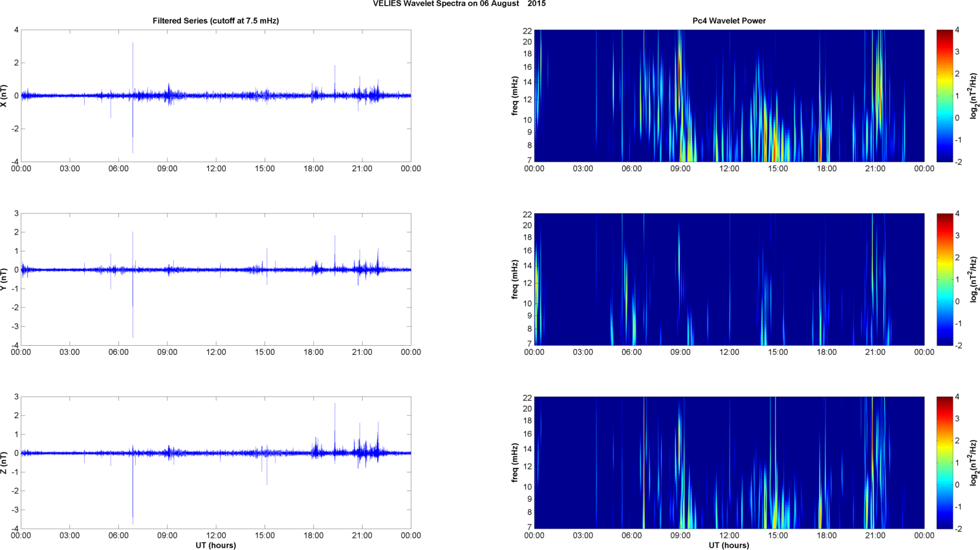Click the colorbar next to the middle spectrogram
This screenshot has width=980, height=550.
coord(944,279)
